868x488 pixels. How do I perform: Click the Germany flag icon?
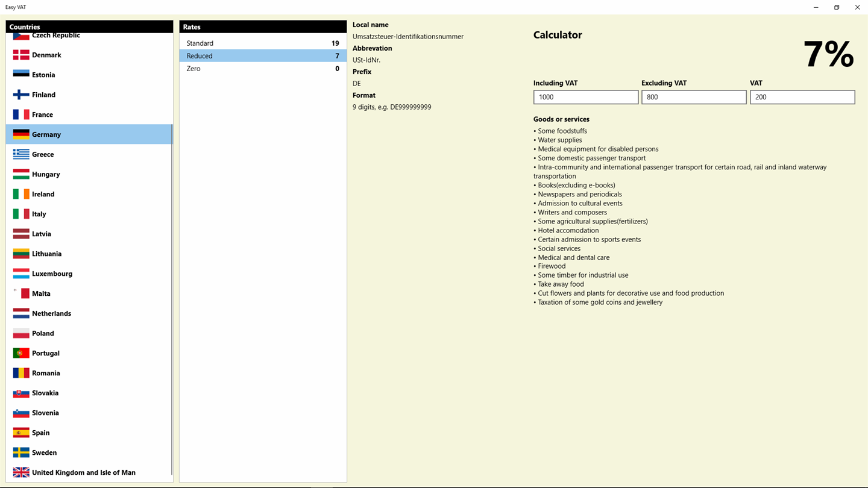tap(21, 134)
